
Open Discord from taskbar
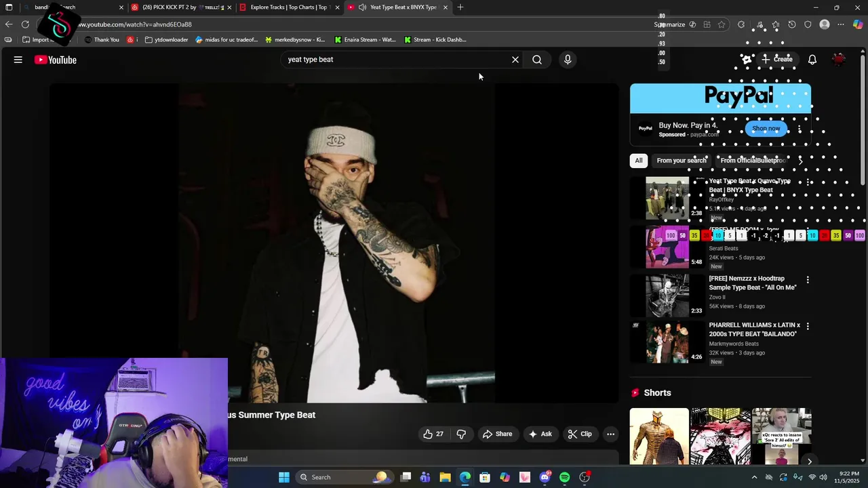coord(545,477)
